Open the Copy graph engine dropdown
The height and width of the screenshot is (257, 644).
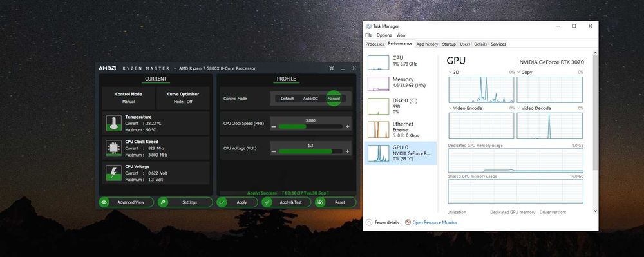click(518, 72)
